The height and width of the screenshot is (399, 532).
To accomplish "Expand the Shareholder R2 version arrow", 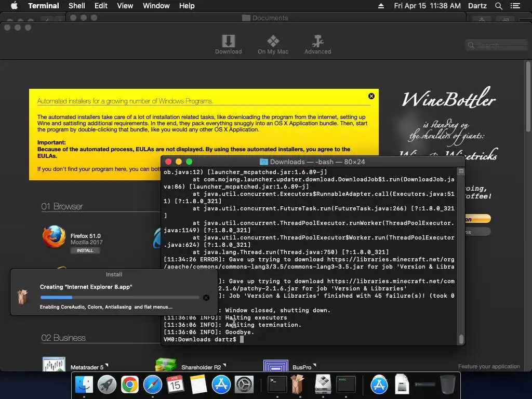I will (224, 365).
